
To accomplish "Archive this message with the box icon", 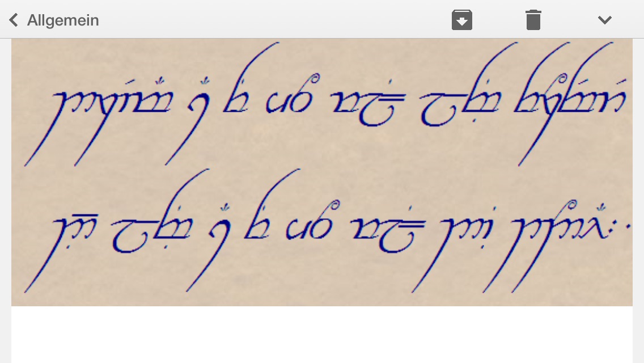I will point(462,20).
